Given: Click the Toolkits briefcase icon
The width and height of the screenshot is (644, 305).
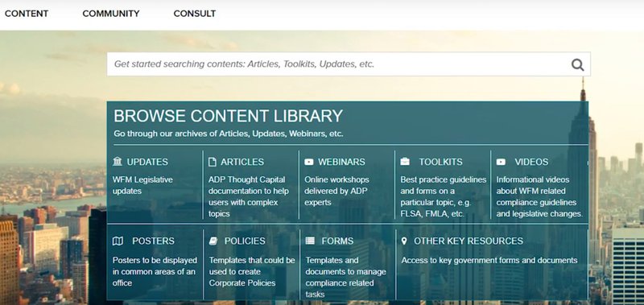Looking at the screenshot, I should click(x=405, y=162).
